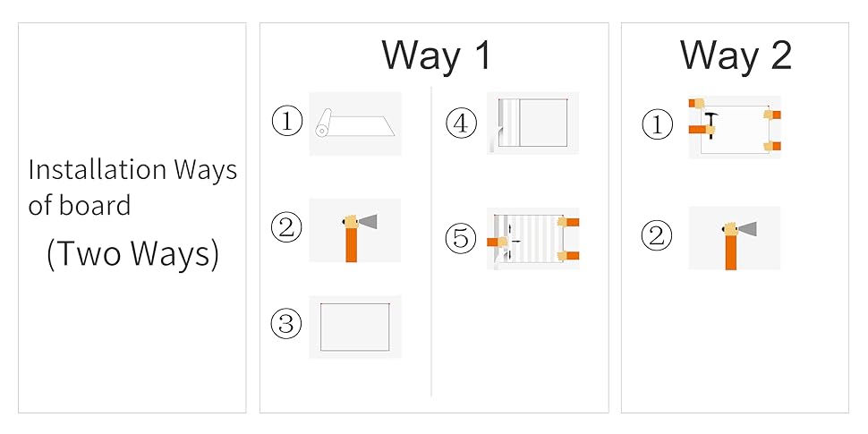Click the circled number 5 in Way 1
Screen dimensions: 868x434
tap(461, 239)
